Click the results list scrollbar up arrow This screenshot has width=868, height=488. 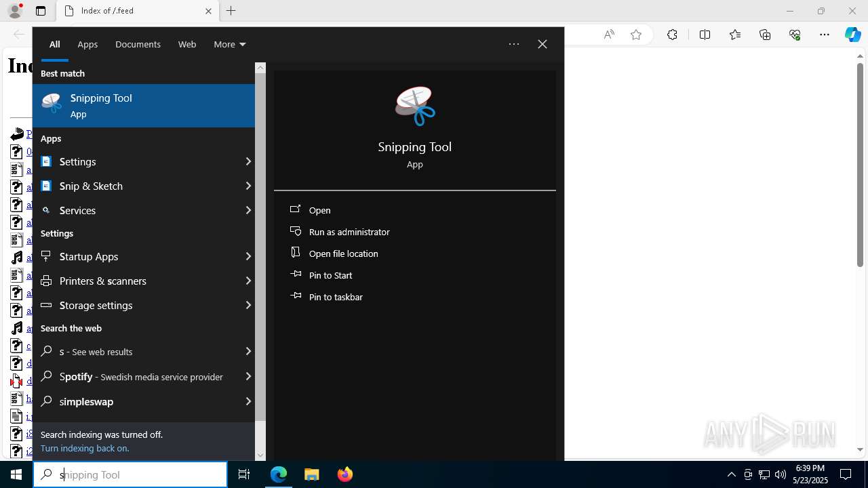click(260, 68)
